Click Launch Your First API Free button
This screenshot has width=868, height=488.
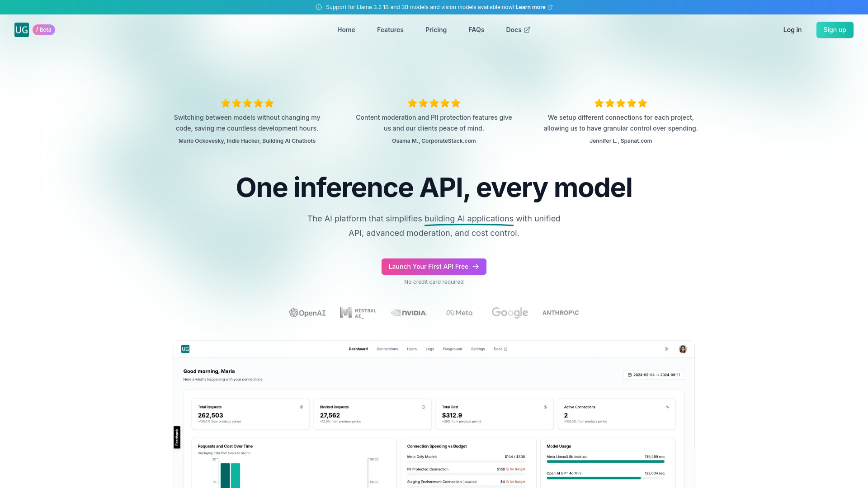[x=434, y=266]
